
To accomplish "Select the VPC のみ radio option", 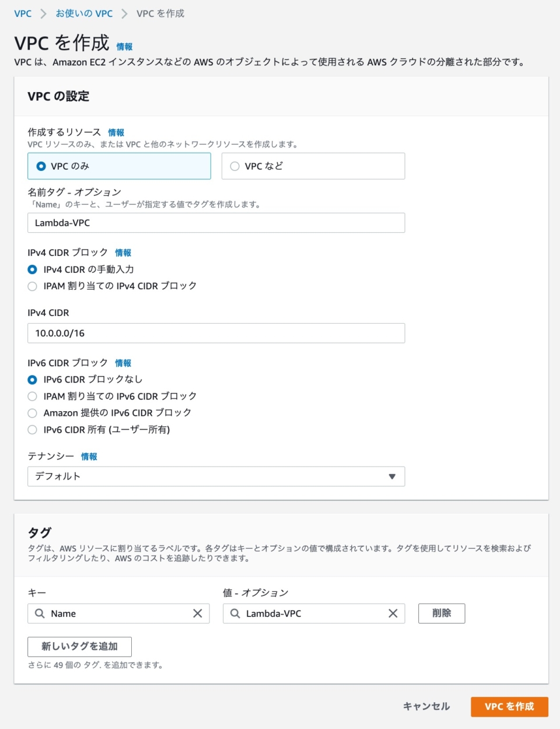I will 40,166.
